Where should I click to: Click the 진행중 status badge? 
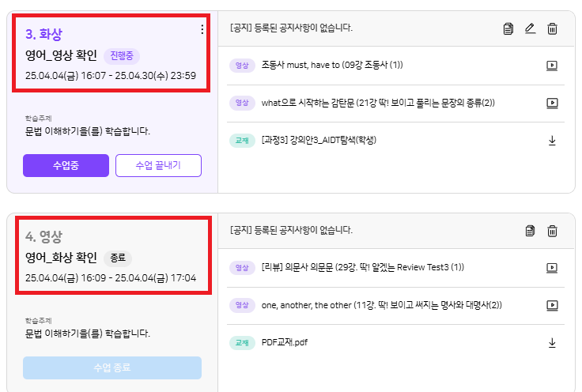122,55
